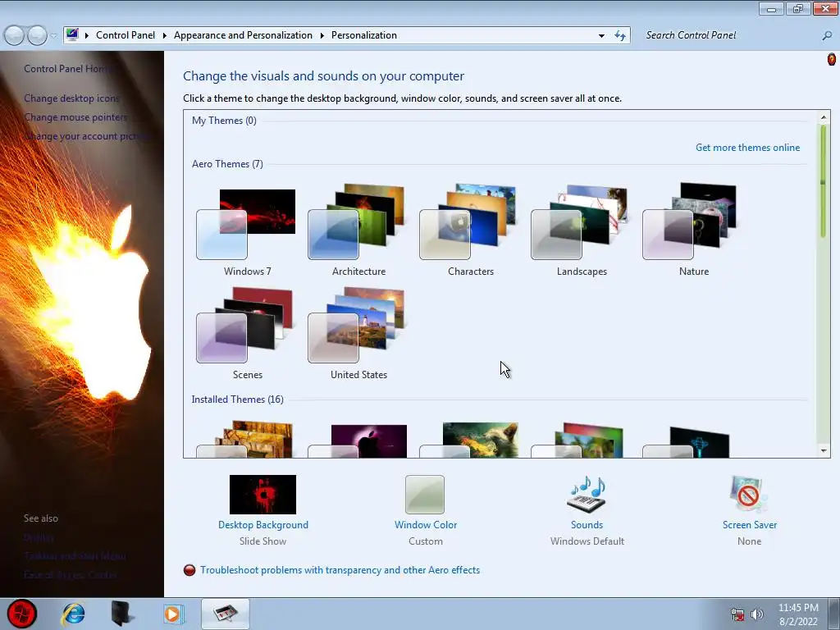This screenshot has width=840, height=630.
Task: Go to Control Panel breadcrumb
Action: pos(126,35)
